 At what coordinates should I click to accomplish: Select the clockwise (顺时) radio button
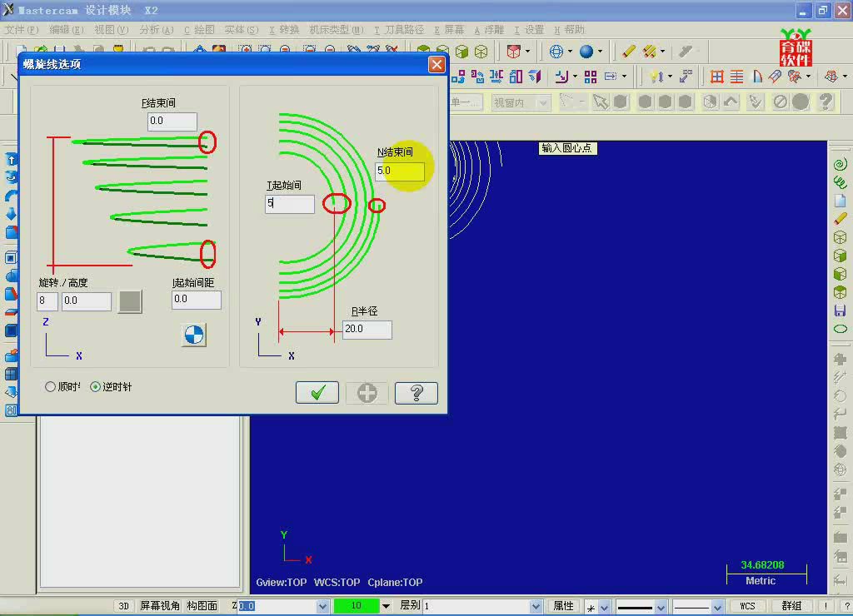pos(50,386)
